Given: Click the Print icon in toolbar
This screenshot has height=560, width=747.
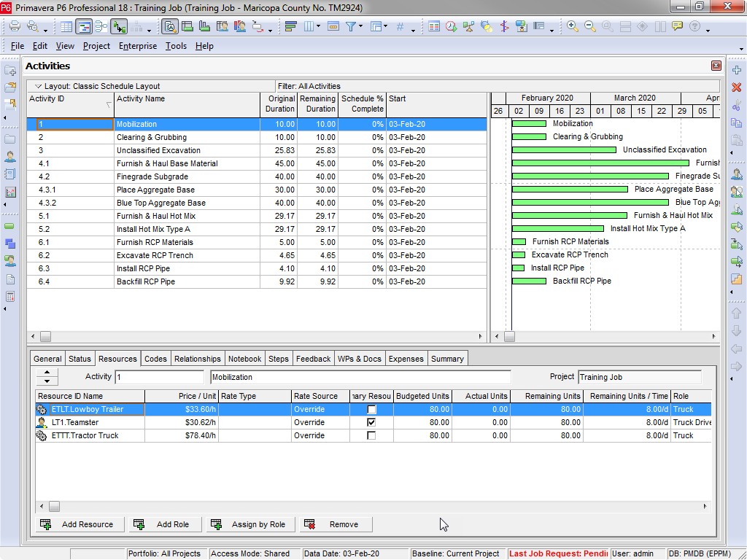Looking at the screenshot, I should [x=15, y=27].
